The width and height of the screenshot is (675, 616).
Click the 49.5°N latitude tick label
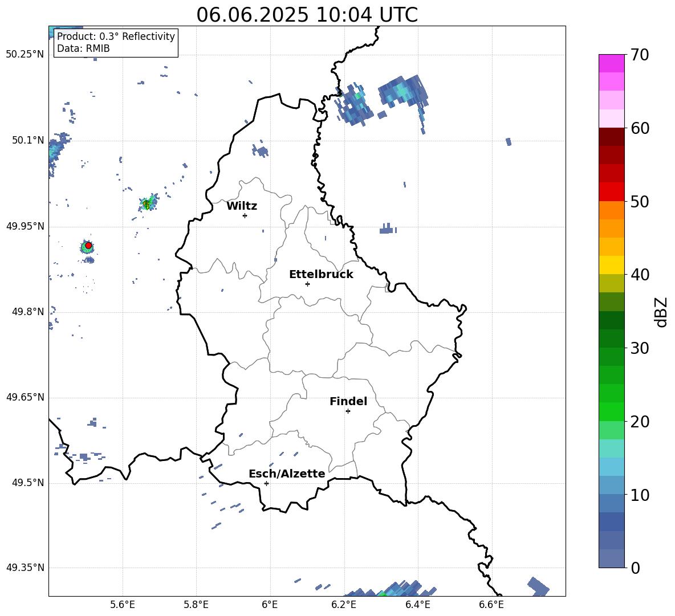tap(28, 483)
